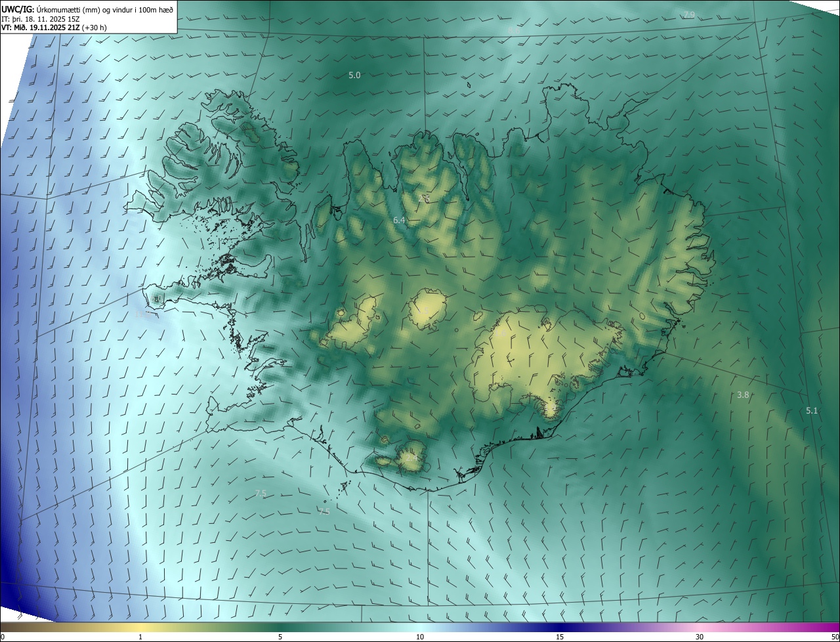Image resolution: width=840 pixels, height=642 pixels.
Task: Click the 6.4 value in north Iceland
Action: pyautogui.click(x=399, y=221)
